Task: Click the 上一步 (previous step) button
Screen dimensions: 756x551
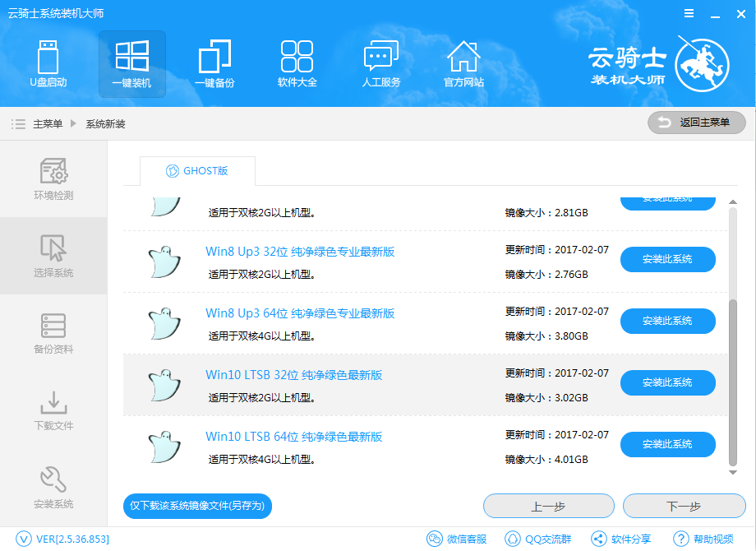Action: [x=548, y=506]
